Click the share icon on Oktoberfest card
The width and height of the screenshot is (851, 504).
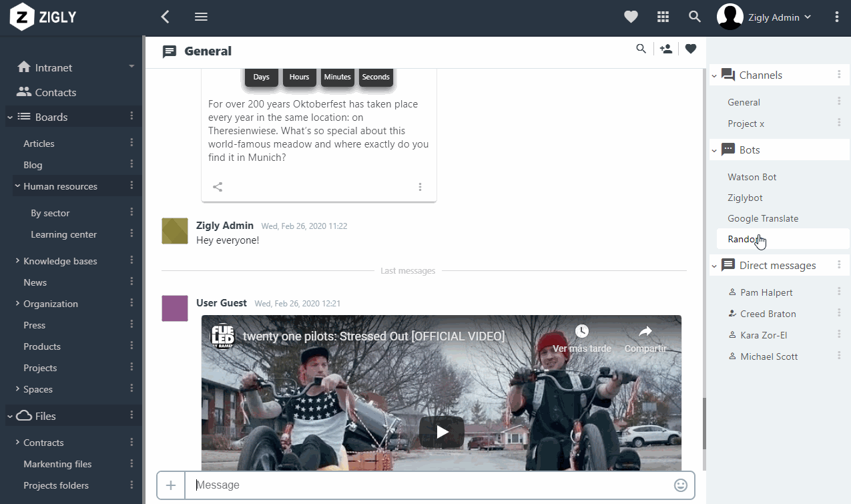pyautogui.click(x=218, y=187)
